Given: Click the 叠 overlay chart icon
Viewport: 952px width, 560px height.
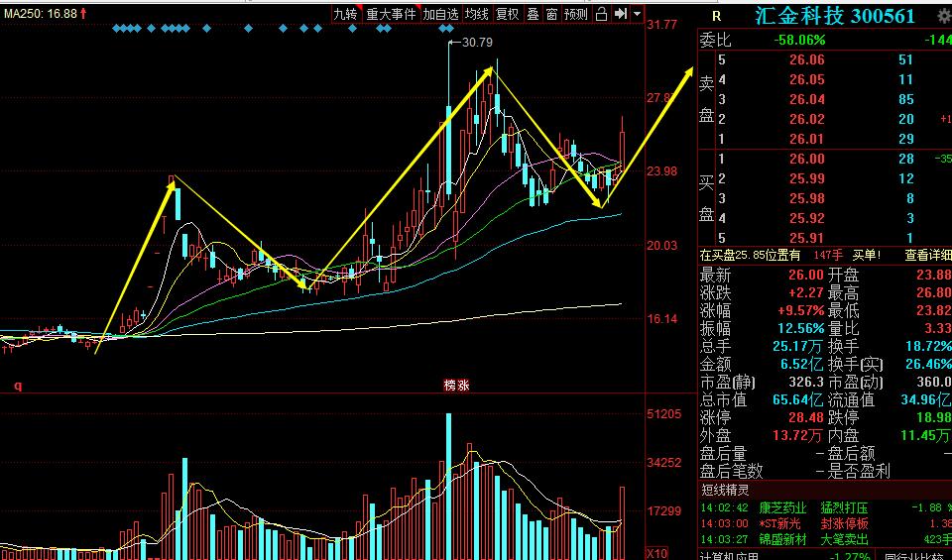Looking at the screenshot, I should tap(533, 14).
